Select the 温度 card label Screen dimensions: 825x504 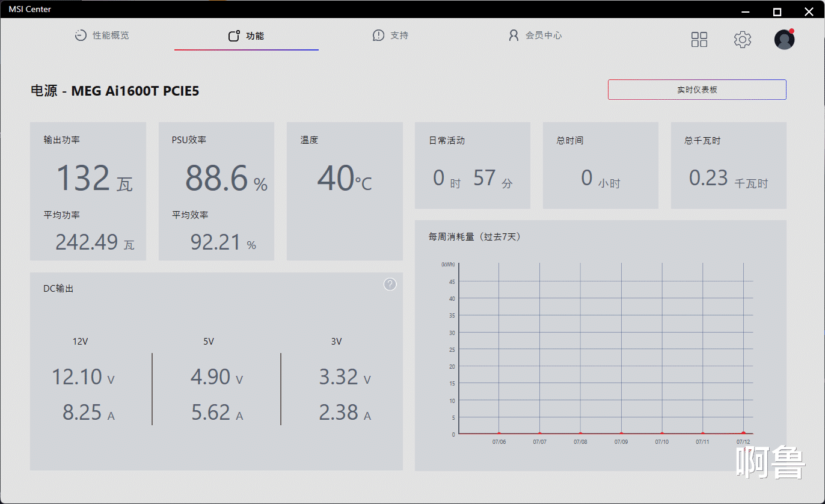tap(309, 140)
